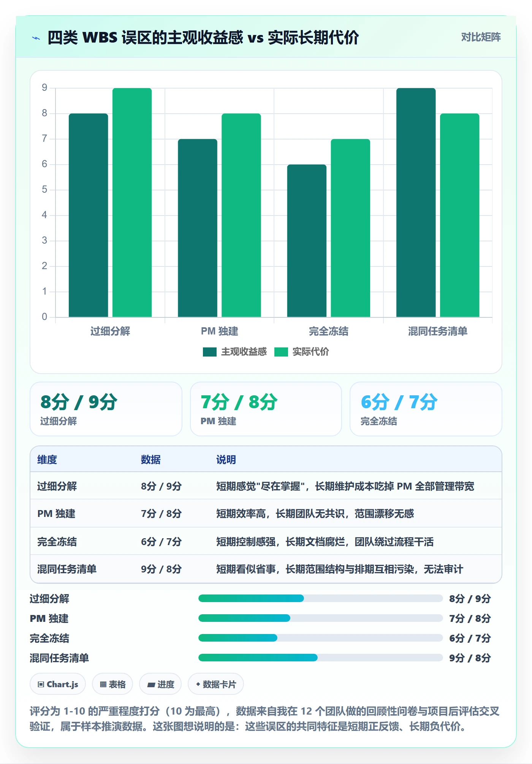Click the 维度 table column header

pyautogui.click(x=47, y=460)
